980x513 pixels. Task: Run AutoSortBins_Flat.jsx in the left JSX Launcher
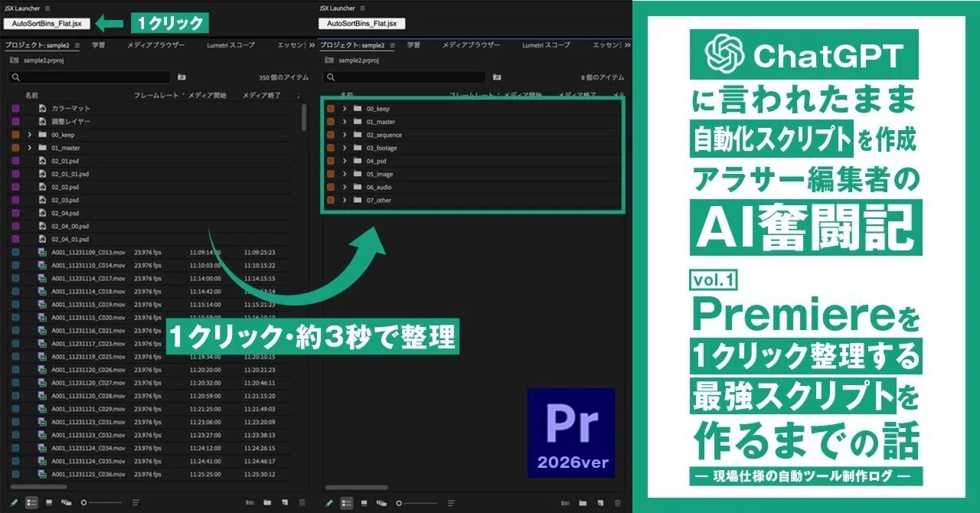coord(47,24)
